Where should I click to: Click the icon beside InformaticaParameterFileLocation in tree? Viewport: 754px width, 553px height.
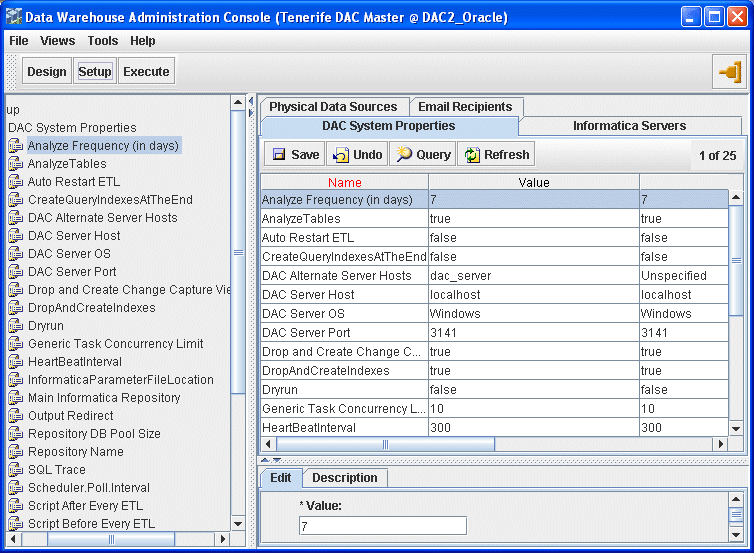coord(15,380)
